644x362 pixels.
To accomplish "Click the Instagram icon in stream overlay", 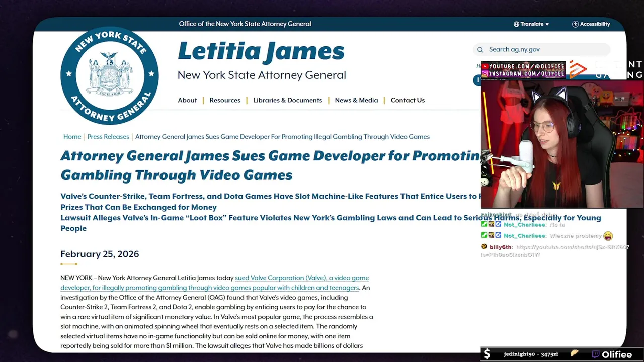I will click(485, 74).
